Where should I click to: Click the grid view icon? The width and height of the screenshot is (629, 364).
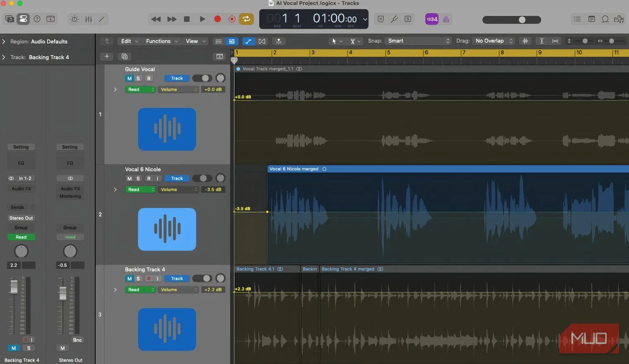[218, 41]
